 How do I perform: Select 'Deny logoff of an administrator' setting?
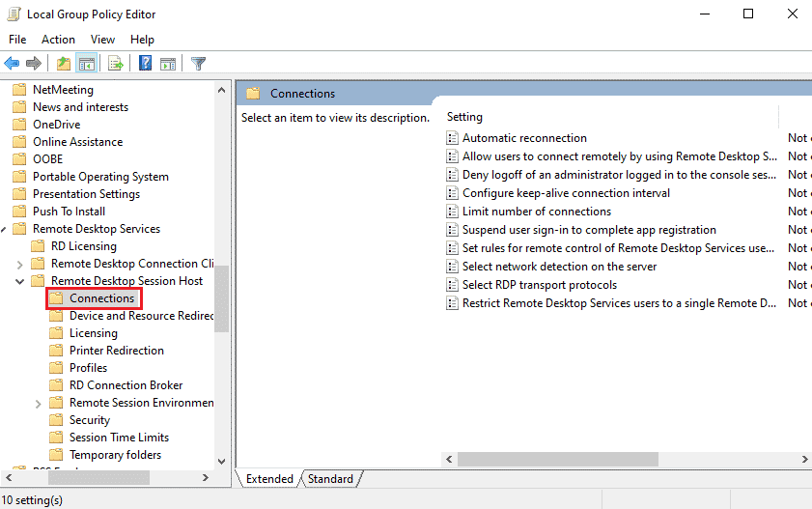tap(619, 175)
